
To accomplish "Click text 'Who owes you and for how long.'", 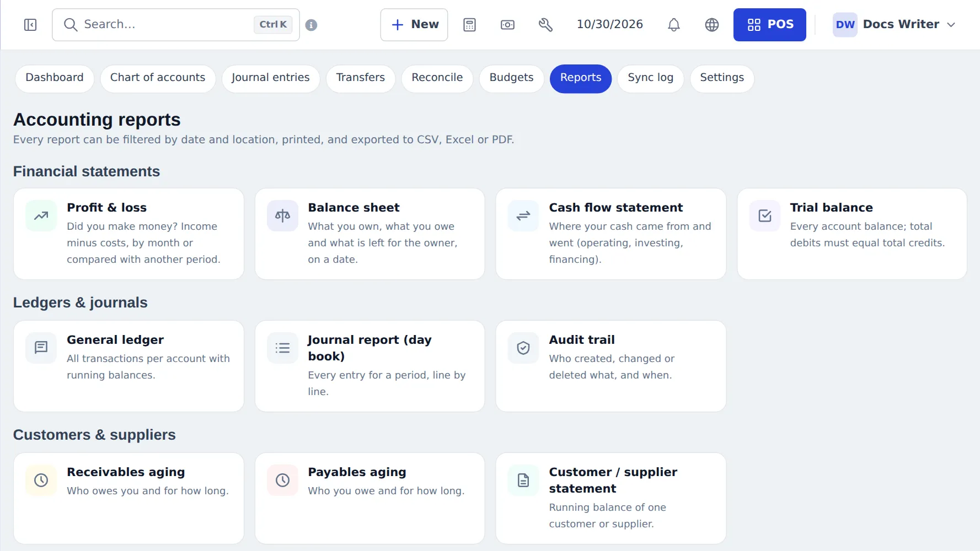I will coord(148,491).
